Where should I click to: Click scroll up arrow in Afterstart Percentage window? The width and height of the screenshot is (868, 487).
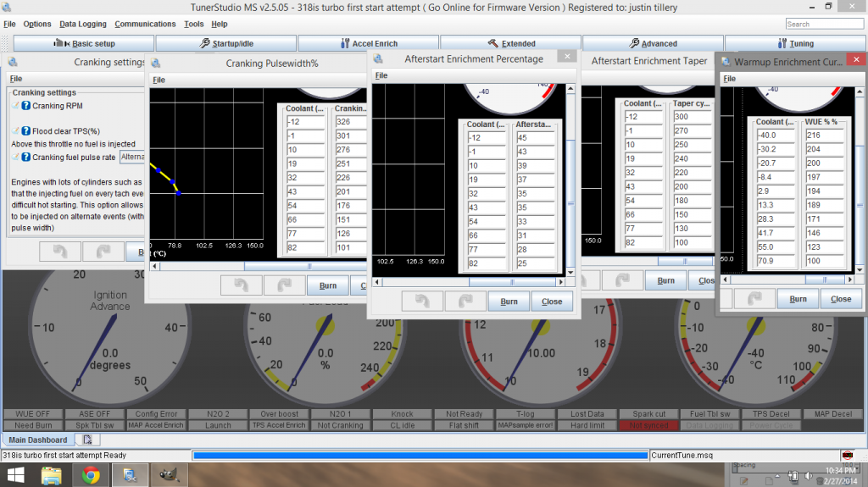[x=570, y=89]
